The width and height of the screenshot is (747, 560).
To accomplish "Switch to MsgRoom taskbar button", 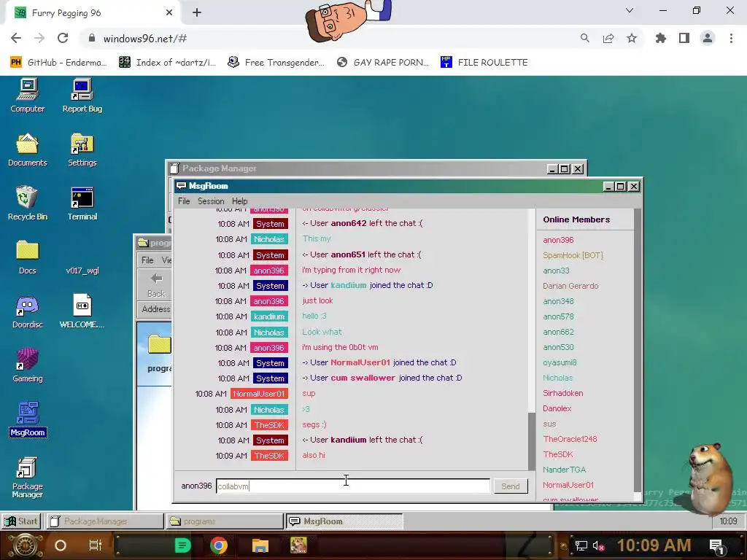I will pos(344,521).
